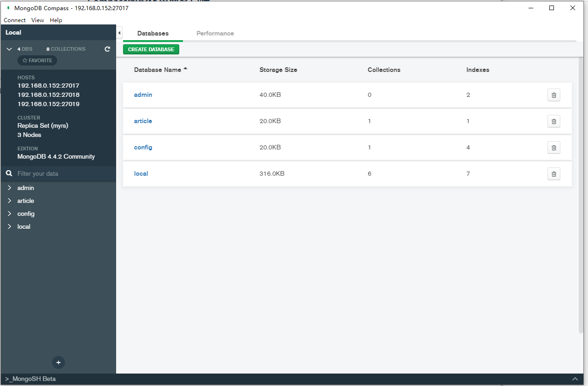Viewport: 588px width, 386px height.
Task: Collapse the sidebar with arrow handle
Action: [119, 33]
